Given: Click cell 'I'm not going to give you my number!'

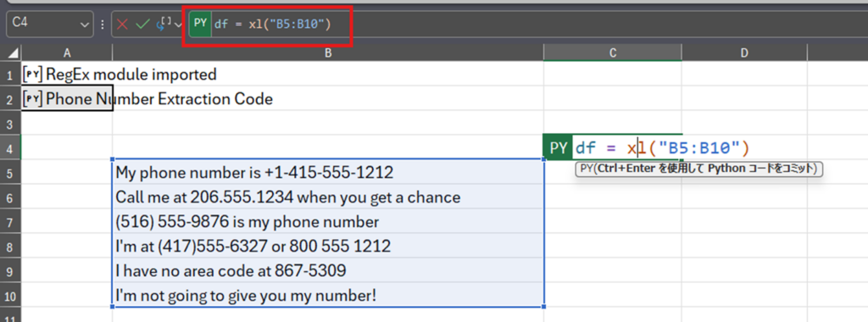Looking at the screenshot, I should [328, 295].
